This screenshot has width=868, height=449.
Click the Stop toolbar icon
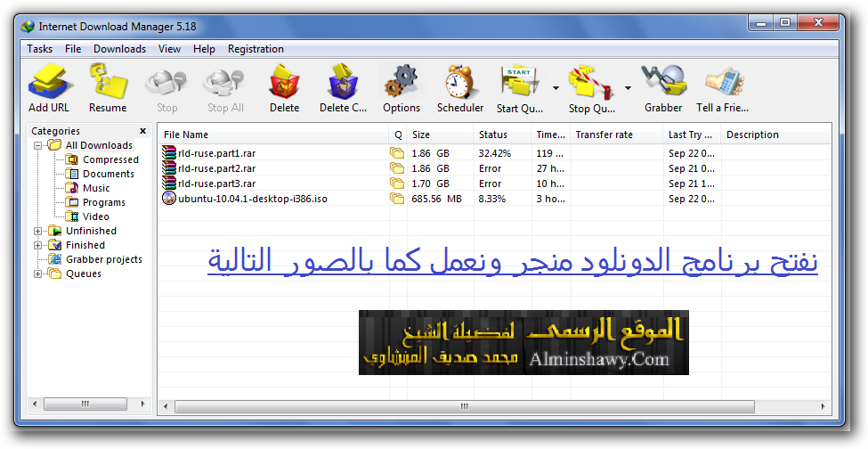click(166, 83)
